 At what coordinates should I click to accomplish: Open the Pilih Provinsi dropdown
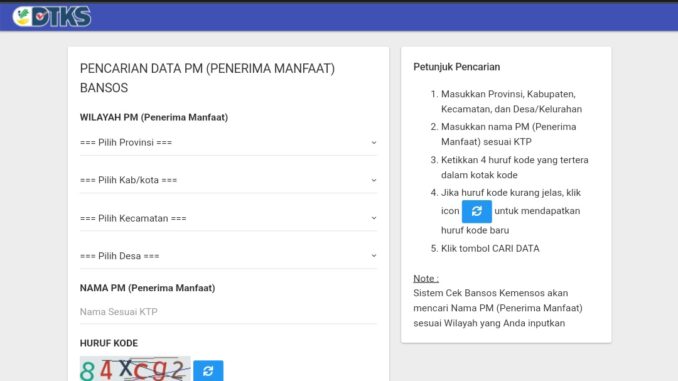click(x=228, y=143)
